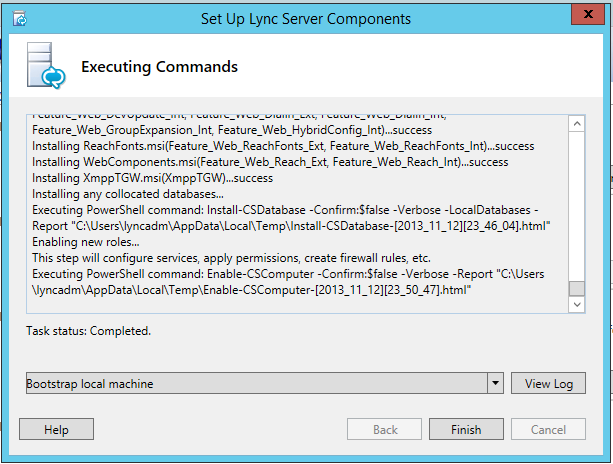
Task: Click the Set Up Lync Server Components title
Action: [306, 19]
